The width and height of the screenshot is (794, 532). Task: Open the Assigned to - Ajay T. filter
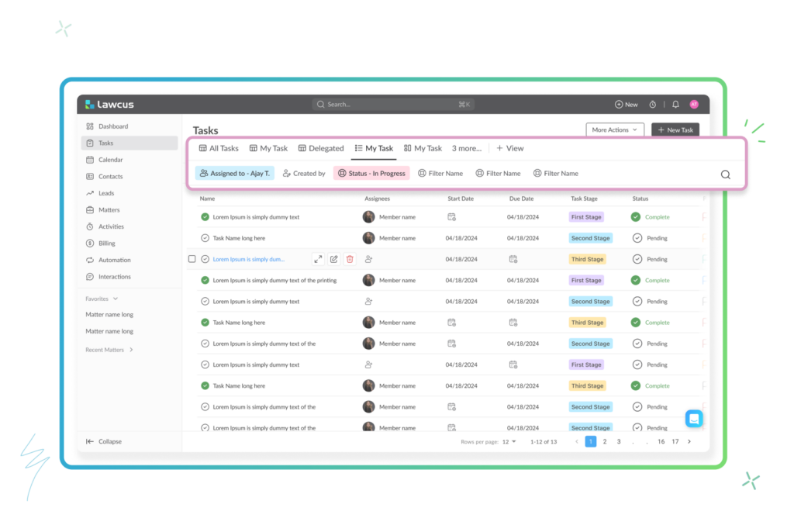[235, 173]
